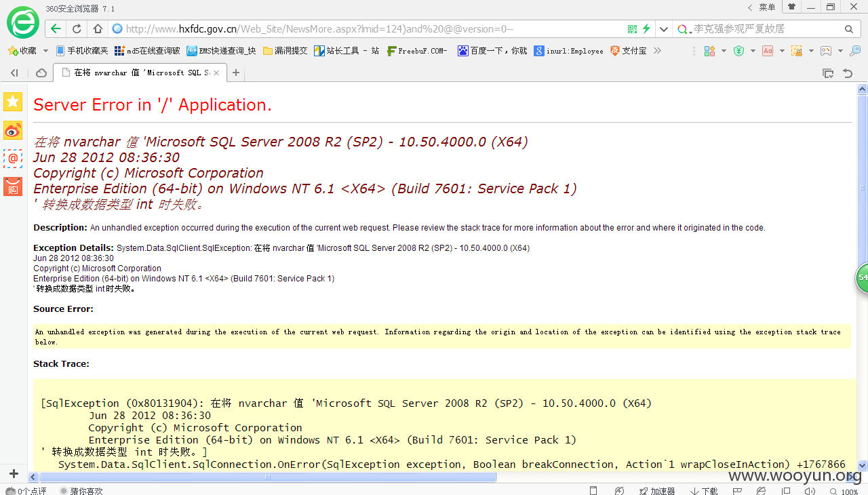Open the FreebuF.COM bookmark
Viewport: 868px width, 495px height.
tap(417, 51)
